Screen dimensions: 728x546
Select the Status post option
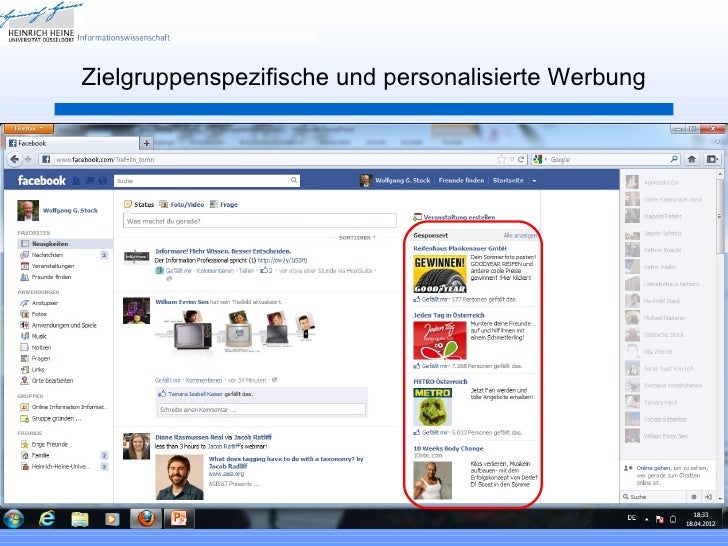[139, 204]
